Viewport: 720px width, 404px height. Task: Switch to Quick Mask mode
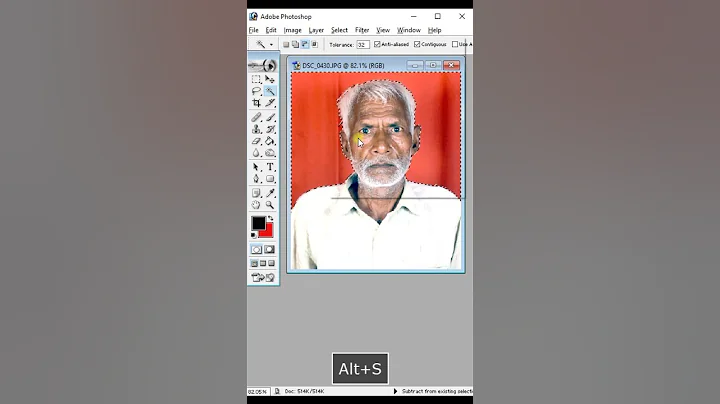270,249
